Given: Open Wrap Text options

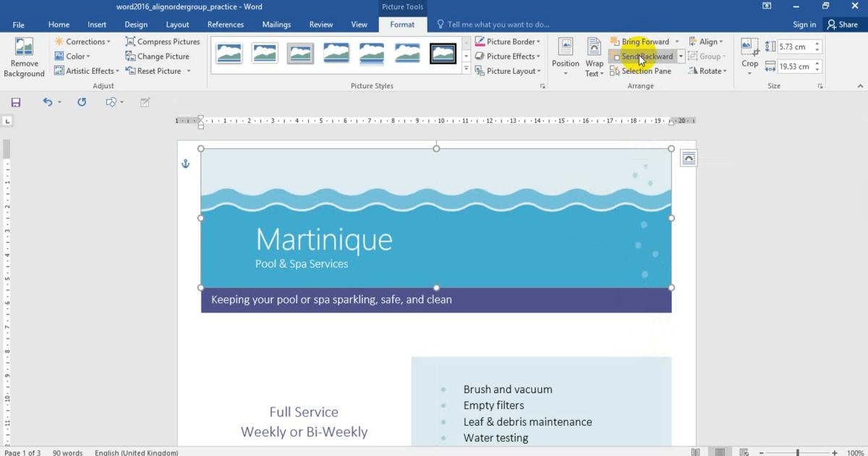Looking at the screenshot, I should 594,57.
